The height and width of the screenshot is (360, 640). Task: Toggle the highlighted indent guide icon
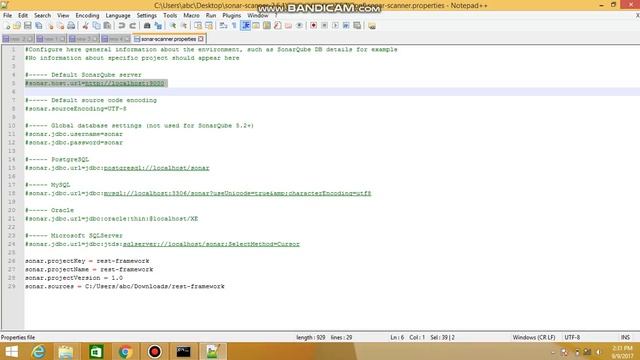246,26
